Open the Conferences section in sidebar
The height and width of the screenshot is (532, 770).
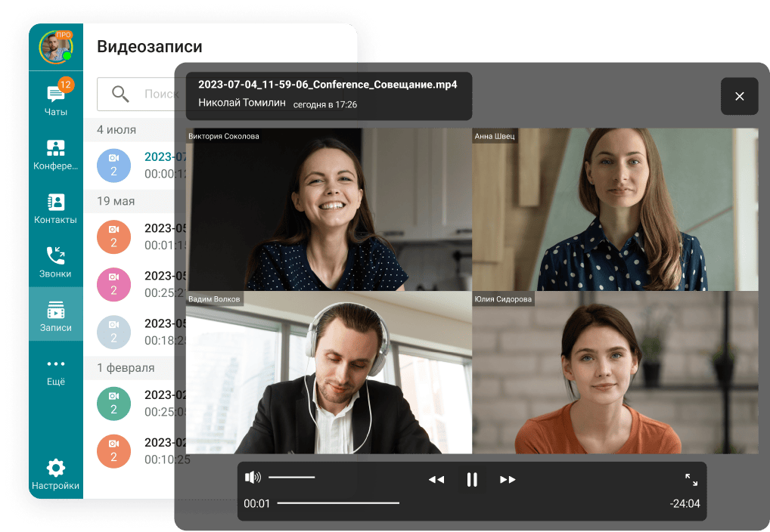56,154
